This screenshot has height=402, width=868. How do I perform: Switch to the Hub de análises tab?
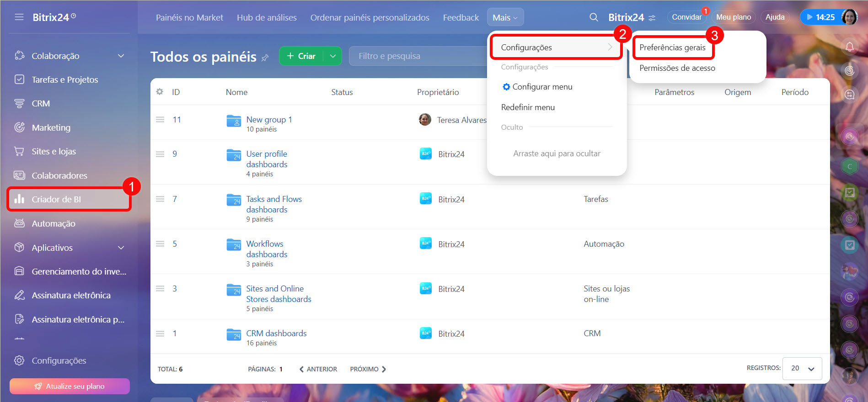click(267, 17)
